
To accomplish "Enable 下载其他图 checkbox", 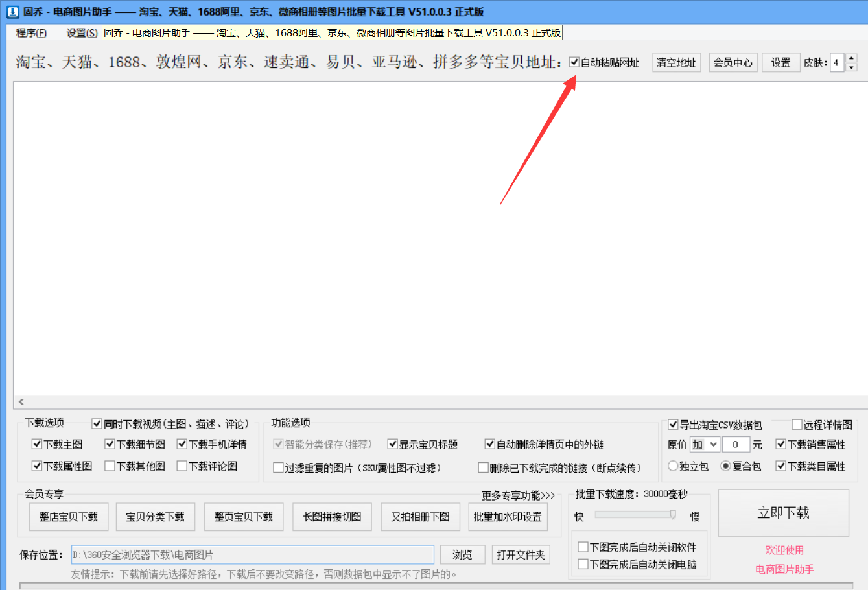I will pos(110,466).
